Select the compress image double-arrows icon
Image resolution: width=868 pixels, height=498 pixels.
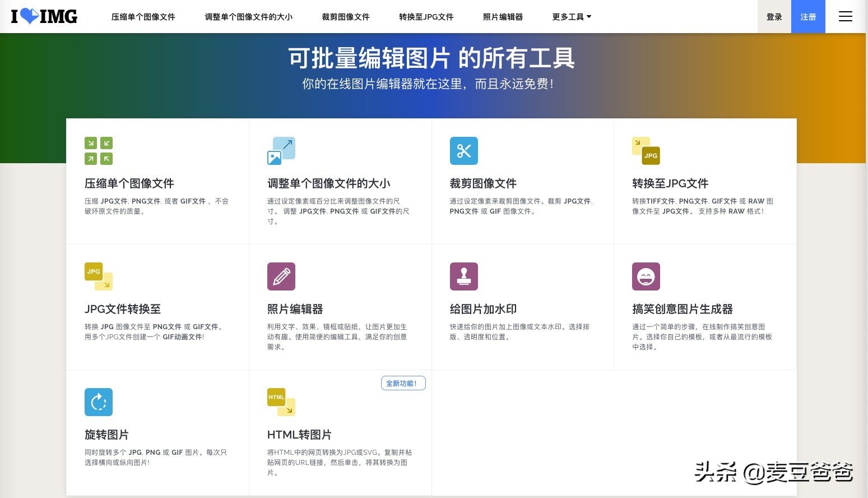click(x=98, y=150)
